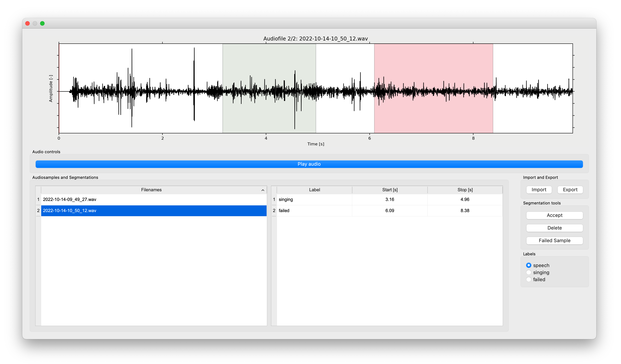Select the singing segment row
Viewport: 621px width, 364px height.
tap(345, 199)
